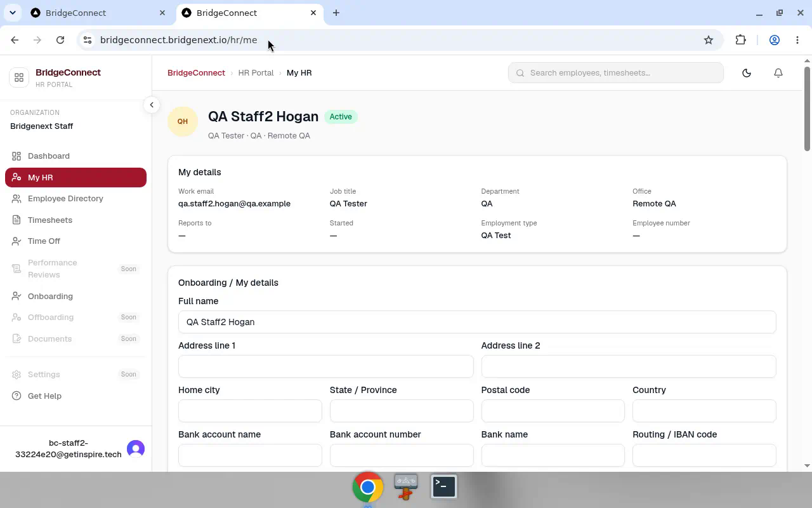Click the Bank name field
This screenshot has height=508, width=812.
pyautogui.click(x=553, y=455)
